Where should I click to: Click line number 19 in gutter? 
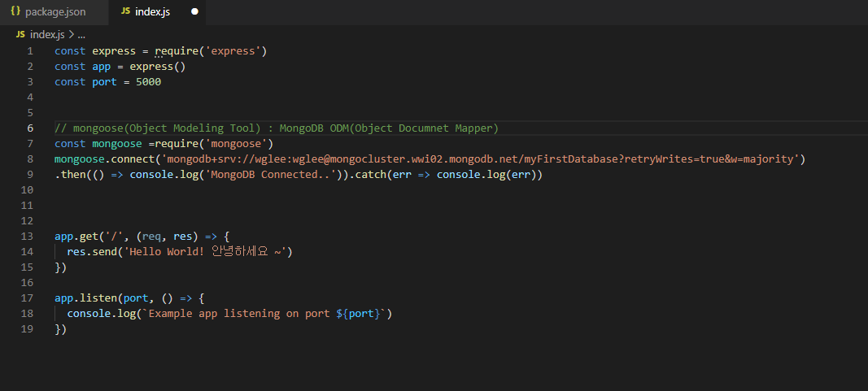[27, 329]
